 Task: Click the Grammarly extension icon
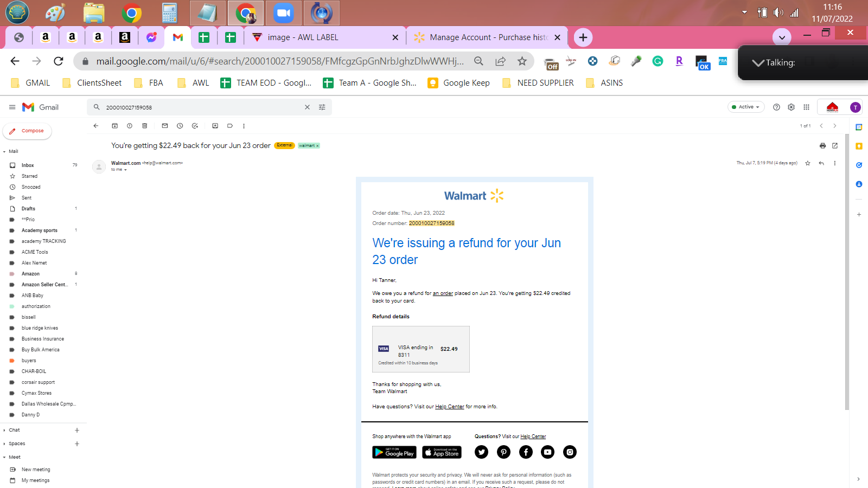click(x=658, y=61)
